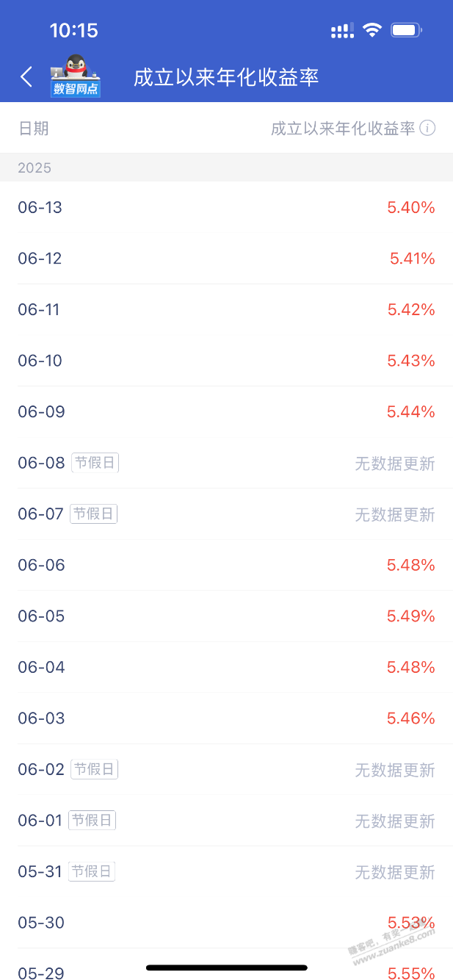This screenshot has width=453, height=980.
Task: Tap the 数智网点 penguin logo
Action: pos(76,76)
